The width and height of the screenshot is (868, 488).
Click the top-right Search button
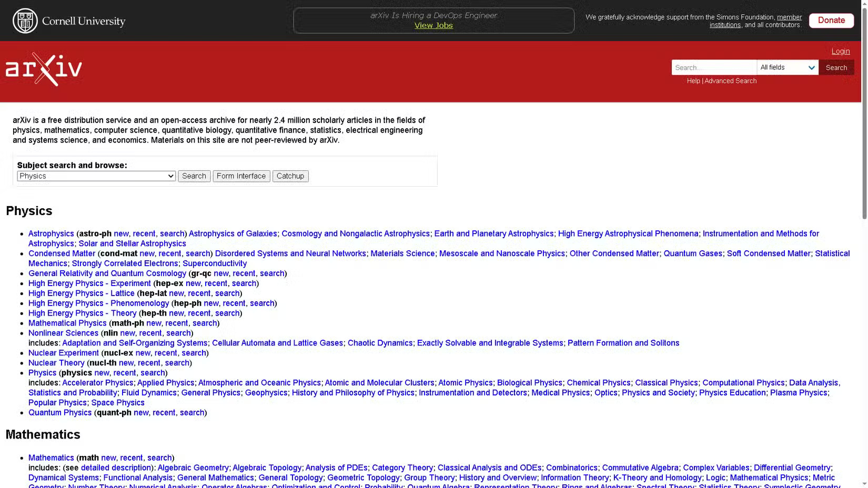click(836, 67)
